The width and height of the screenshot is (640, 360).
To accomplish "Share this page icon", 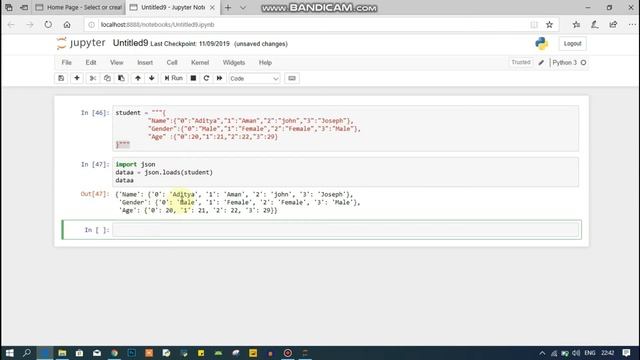I will (613, 24).
